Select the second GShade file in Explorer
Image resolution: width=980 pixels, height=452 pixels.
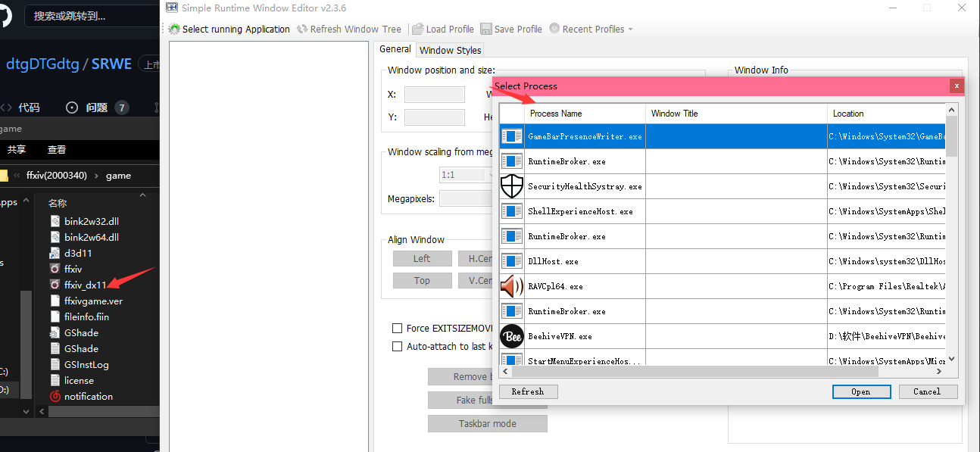[x=81, y=348]
